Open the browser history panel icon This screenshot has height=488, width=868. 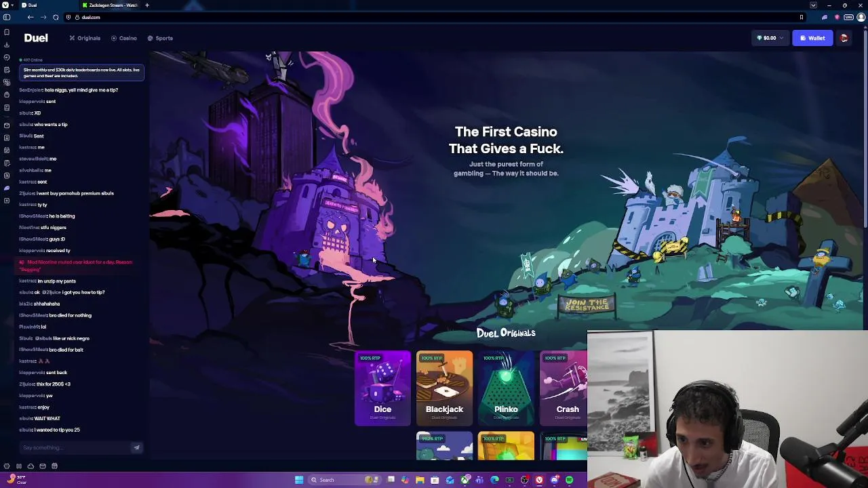pyautogui.click(x=6, y=58)
